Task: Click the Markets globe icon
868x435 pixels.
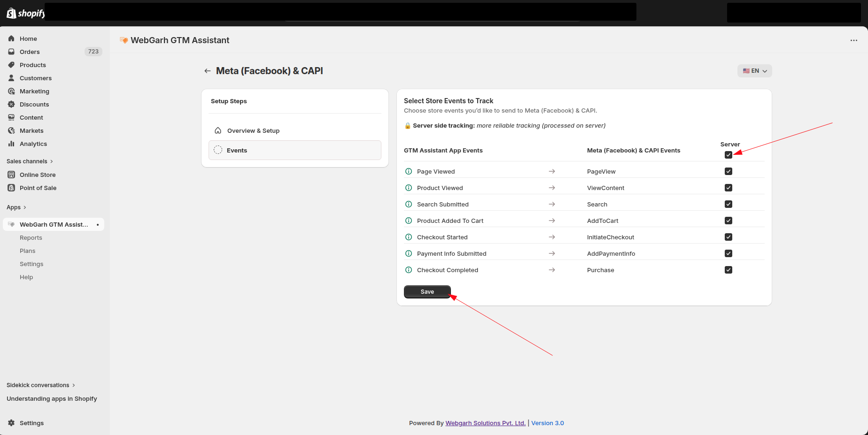Action: pos(11,130)
